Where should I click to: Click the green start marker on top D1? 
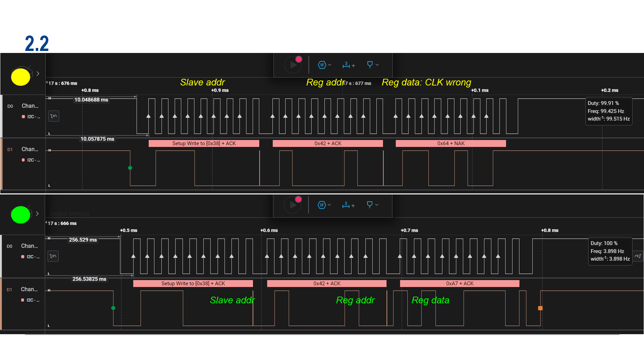pos(130,168)
